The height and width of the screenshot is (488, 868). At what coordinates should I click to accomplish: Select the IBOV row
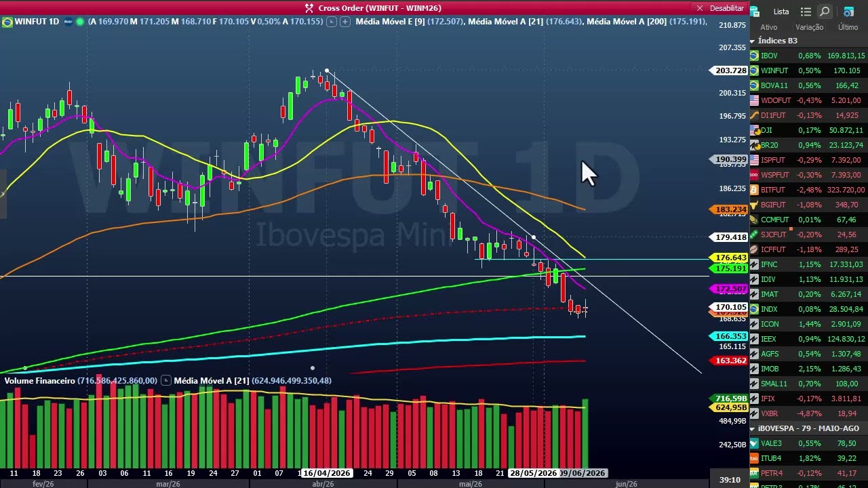pos(808,56)
